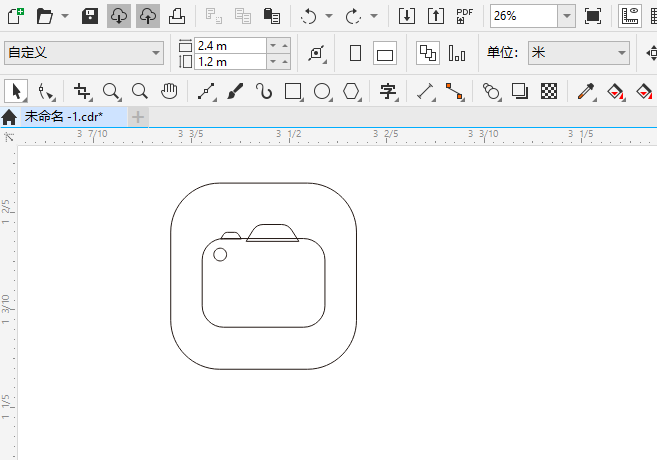
Task: Click the page width field 2.4 m
Action: (x=230, y=45)
